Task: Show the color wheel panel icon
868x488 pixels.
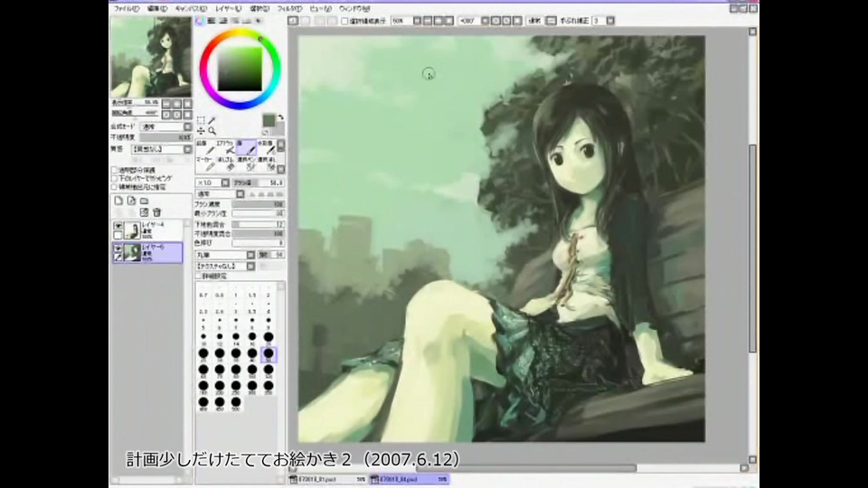Action: coord(200,21)
